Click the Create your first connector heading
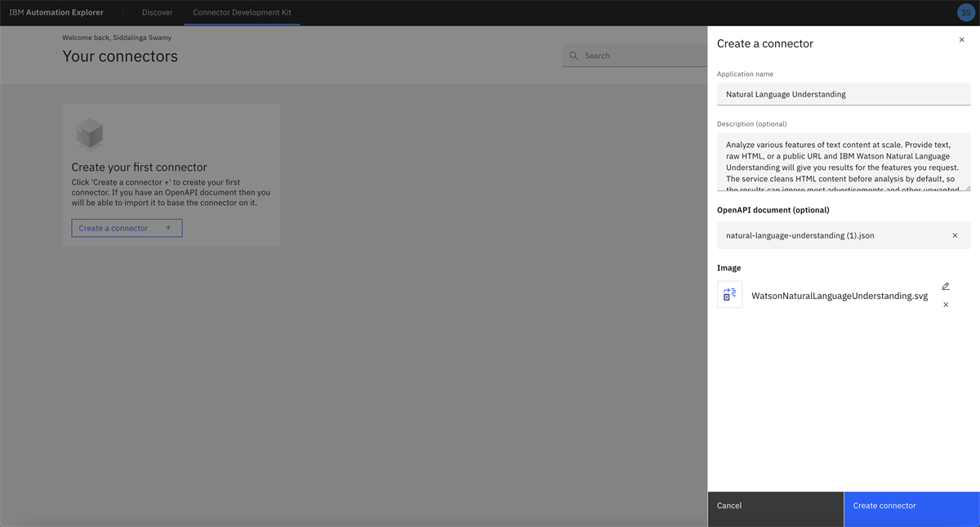The width and height of the screenshot is (980, 527). click(140, 167)
